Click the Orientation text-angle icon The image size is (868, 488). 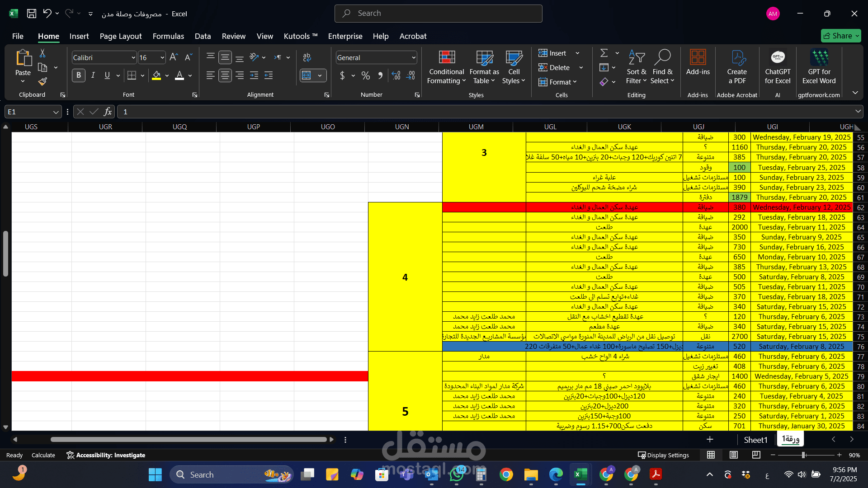[255, 57]
